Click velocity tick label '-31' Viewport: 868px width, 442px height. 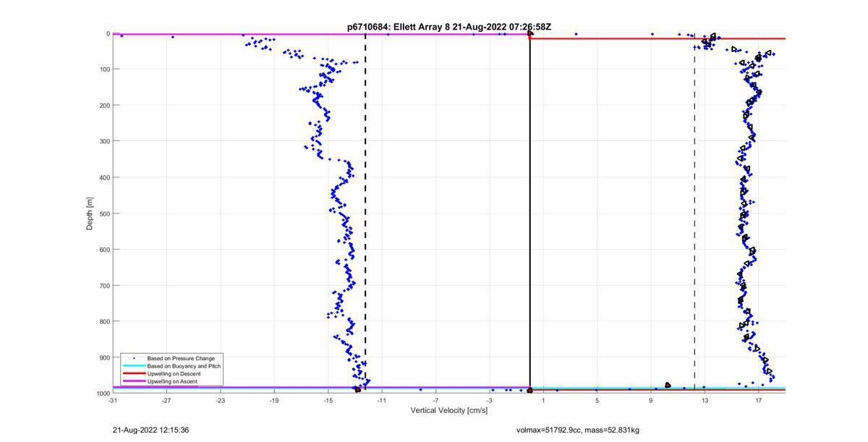pyautogui.click(x=113, y=401)
